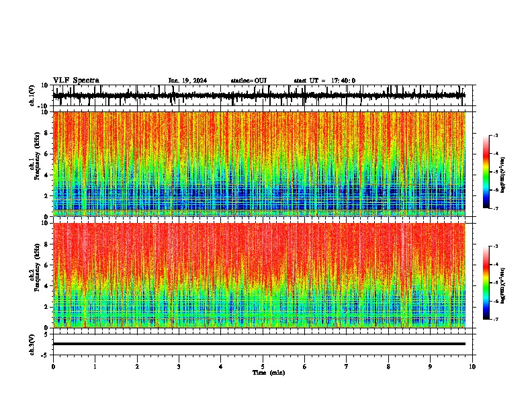532x411 pixels.
Task: Click the start UT = 17:40:0 label
Action: [x=324, y=81]
